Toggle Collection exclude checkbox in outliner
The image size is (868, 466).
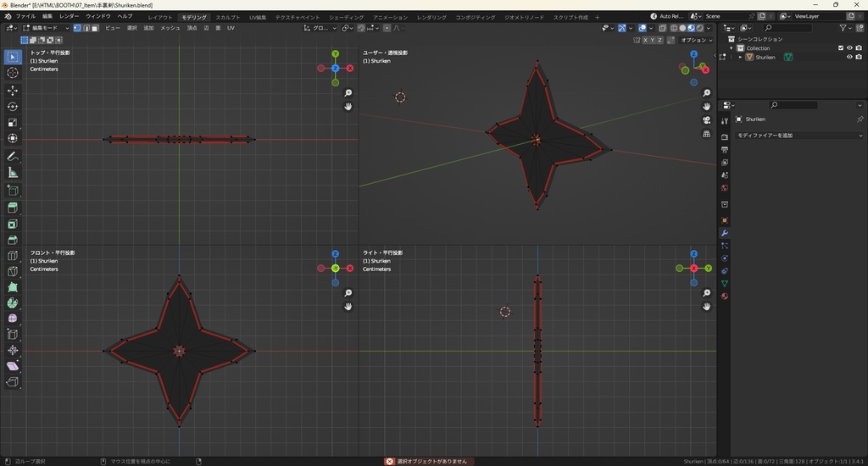841,47
